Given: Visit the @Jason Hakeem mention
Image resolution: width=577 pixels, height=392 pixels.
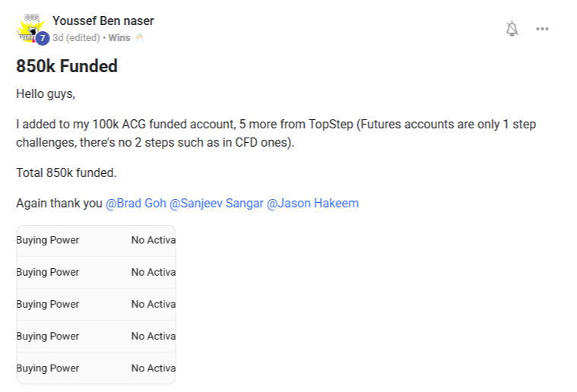Looking at the screenshot, I should pyautogui.click(x=312, y=203).
